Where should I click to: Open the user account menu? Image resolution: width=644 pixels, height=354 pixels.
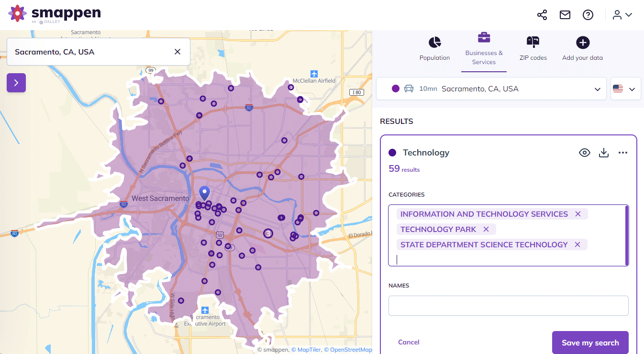point(622,15)
